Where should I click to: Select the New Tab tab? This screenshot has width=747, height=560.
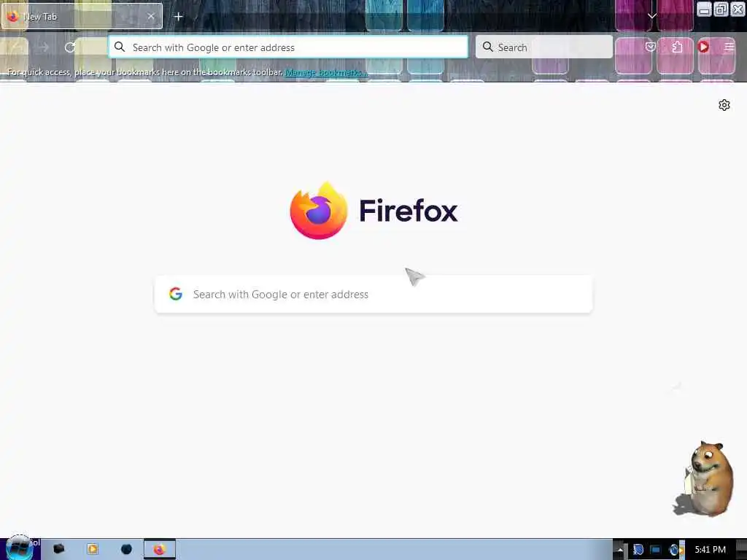coord(82,16)
